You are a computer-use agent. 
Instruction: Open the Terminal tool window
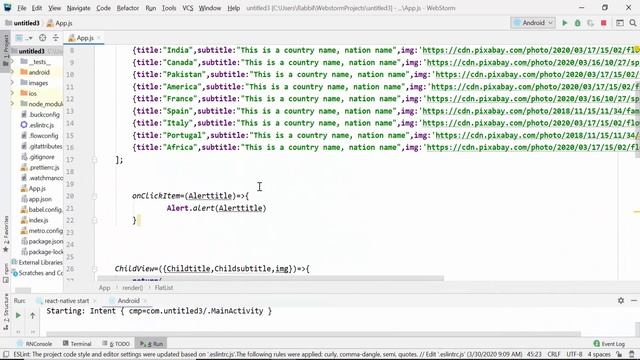coord(77,344)
